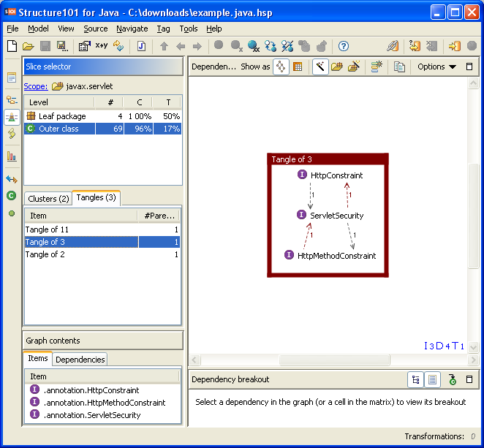Image resolution: width=484 pixels, height=448 pixels.
Task: Select the slice pyramid sidebar icon
Action: [12, 117]
